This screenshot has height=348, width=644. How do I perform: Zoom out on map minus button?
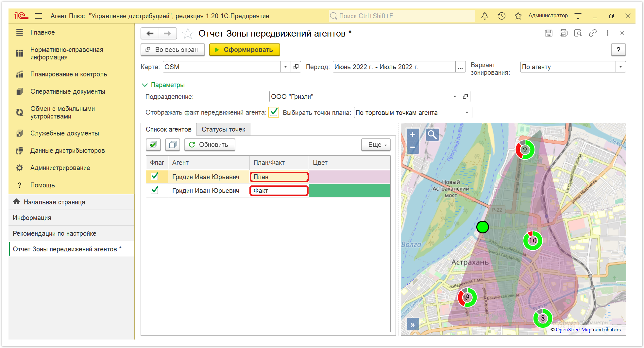pyautogui.click(x=413, y=147)
